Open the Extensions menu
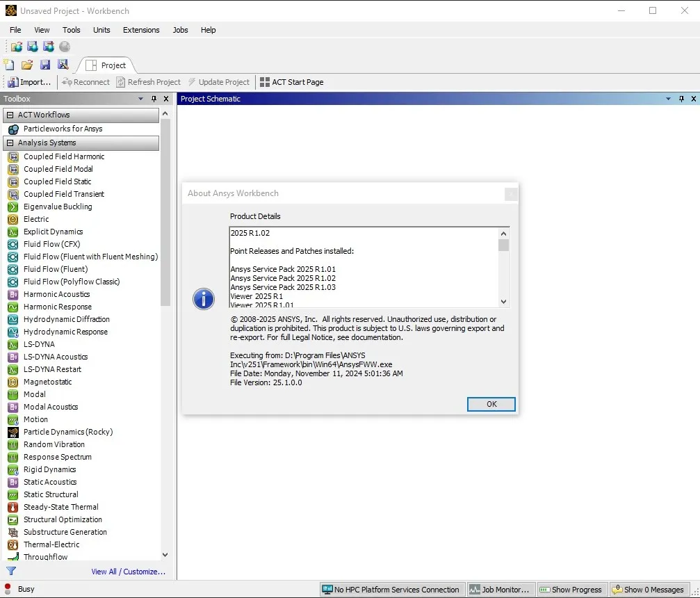Image resolution: width=700 pixels, height=598 pixels. point(141,30)
